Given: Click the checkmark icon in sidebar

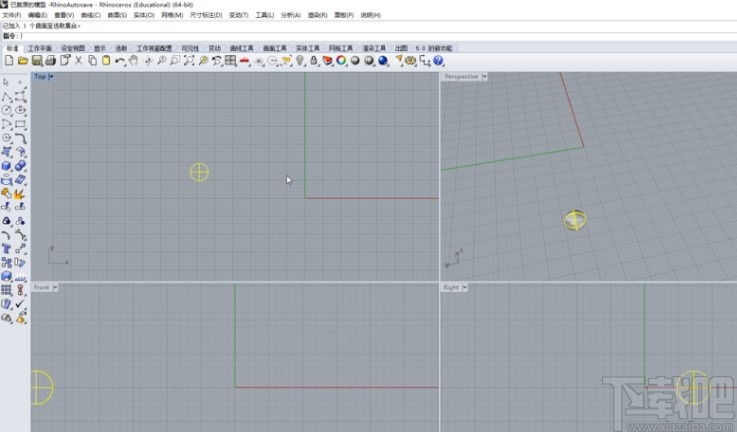Looking at the screenshot, I should 20,304.
